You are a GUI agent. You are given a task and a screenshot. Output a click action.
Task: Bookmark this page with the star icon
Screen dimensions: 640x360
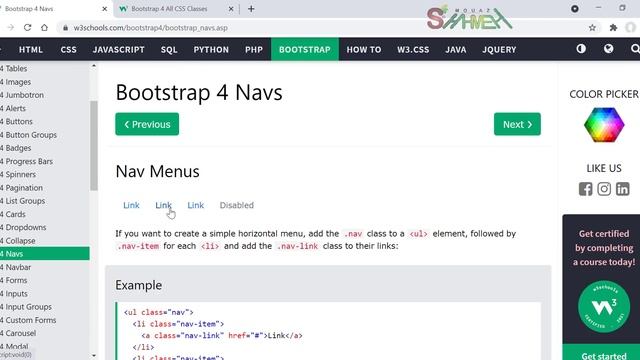[592, 28]
